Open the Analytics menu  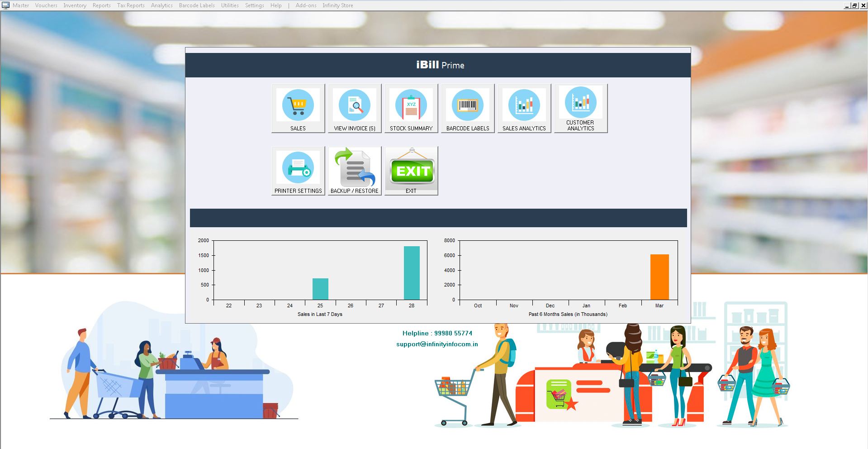click(x=162, y=5)
